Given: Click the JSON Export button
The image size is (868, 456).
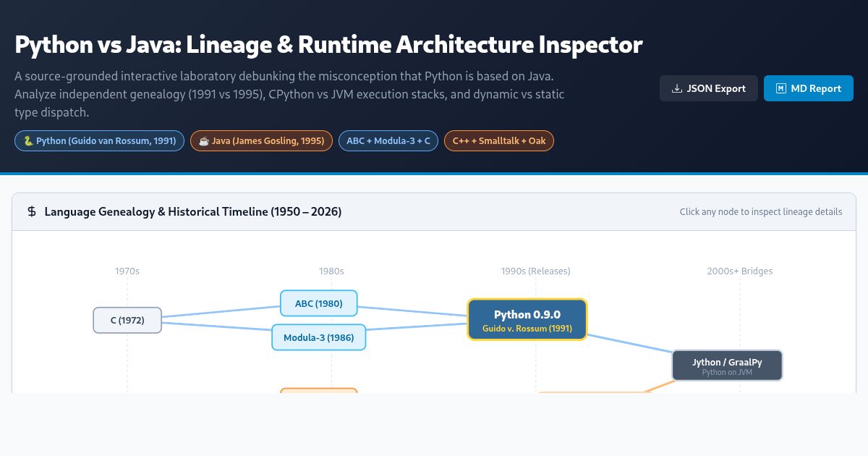Looking at the screenshot, I should click(x=708, y=88).
